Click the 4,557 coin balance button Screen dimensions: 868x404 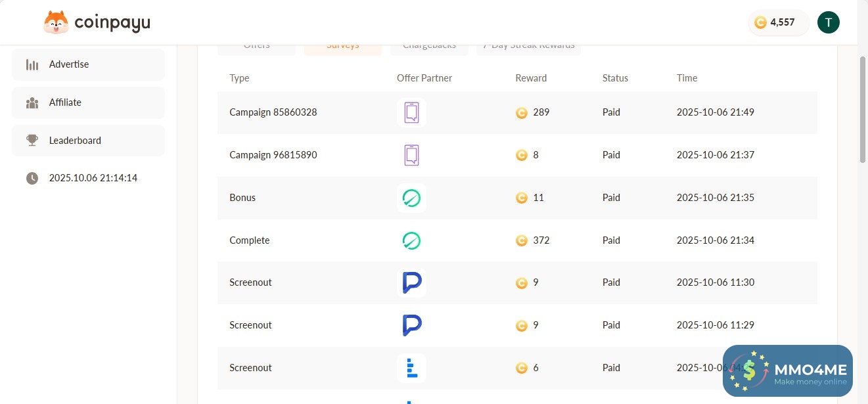779,22
